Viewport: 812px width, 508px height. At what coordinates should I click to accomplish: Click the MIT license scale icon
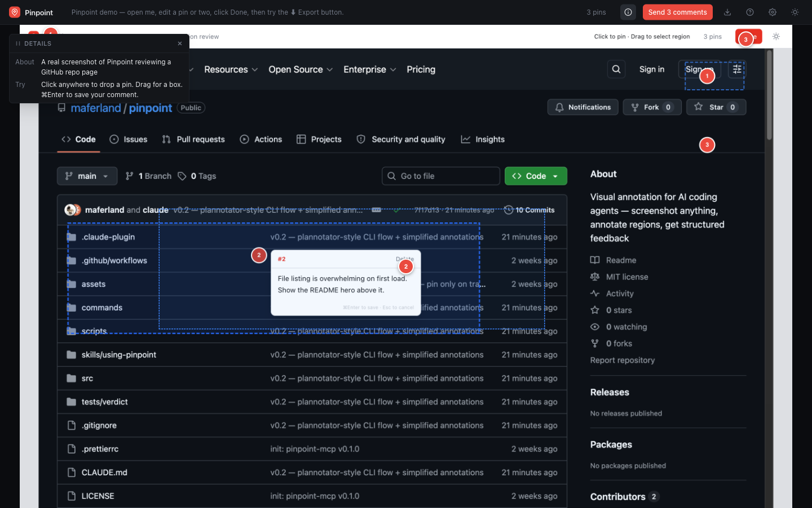click(595, 277)
